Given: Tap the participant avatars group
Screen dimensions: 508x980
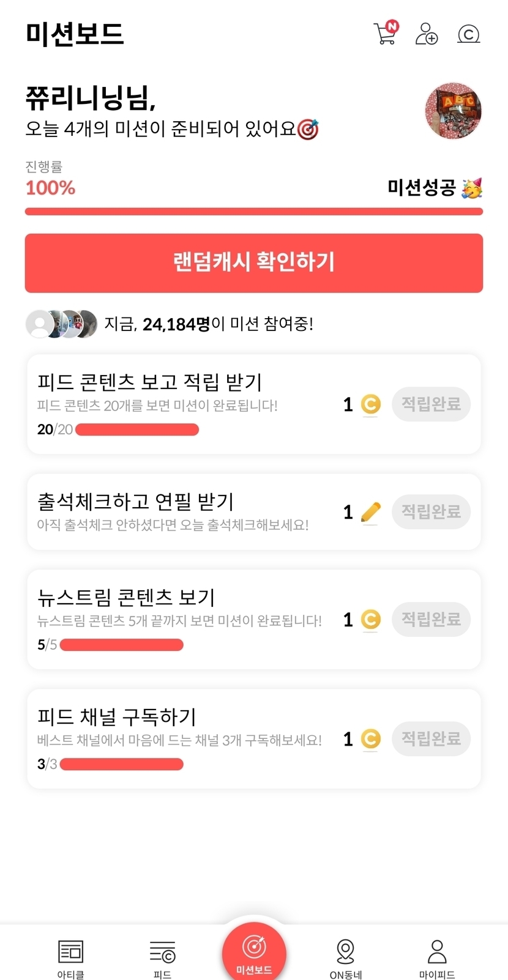Looking at the screenshot, I should tap(61, 324).
